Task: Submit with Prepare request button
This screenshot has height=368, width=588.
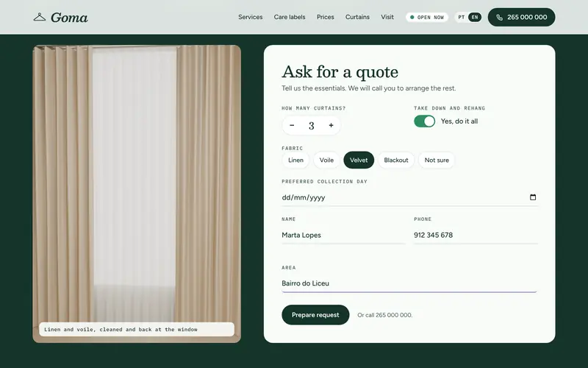Action: point(315,315)
